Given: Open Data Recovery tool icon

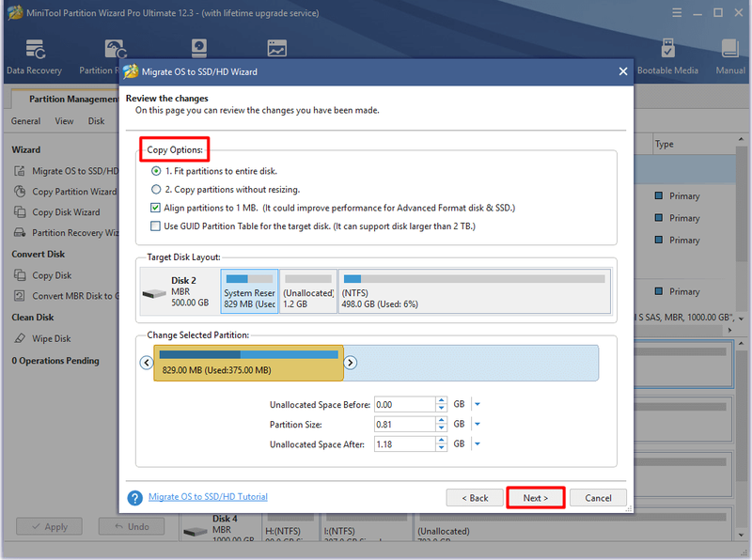Looking at the screenshot, I should 36,49.
